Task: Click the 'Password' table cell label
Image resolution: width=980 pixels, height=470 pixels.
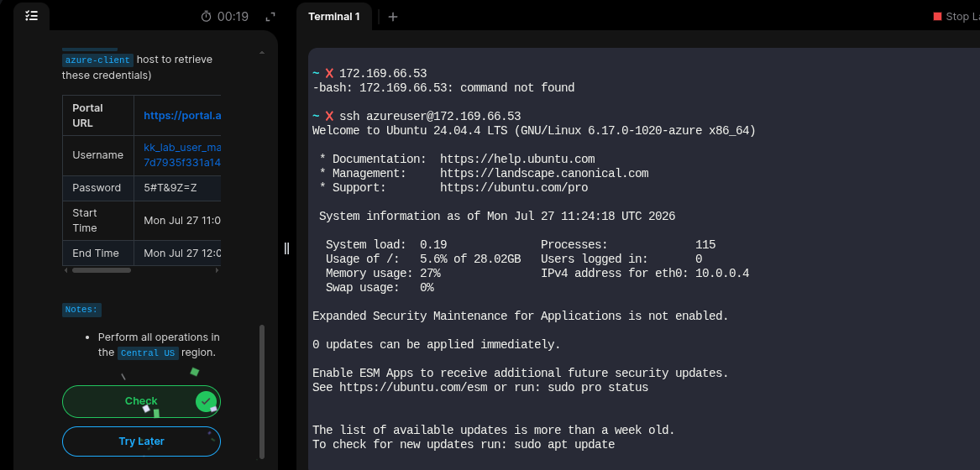Action: click(x=97, y=187)
